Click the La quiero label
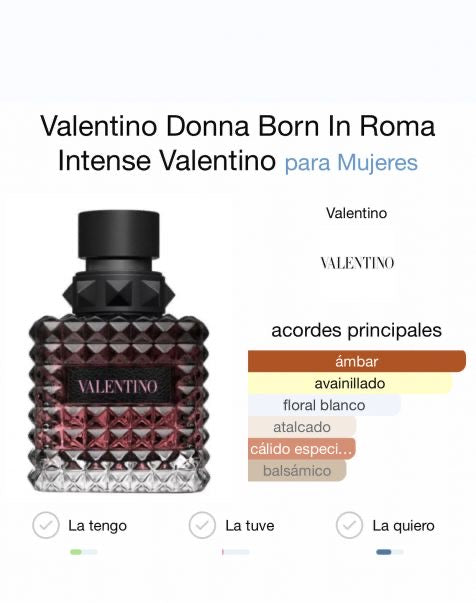This screenshot has width=476, height=603. pos(403,526)
